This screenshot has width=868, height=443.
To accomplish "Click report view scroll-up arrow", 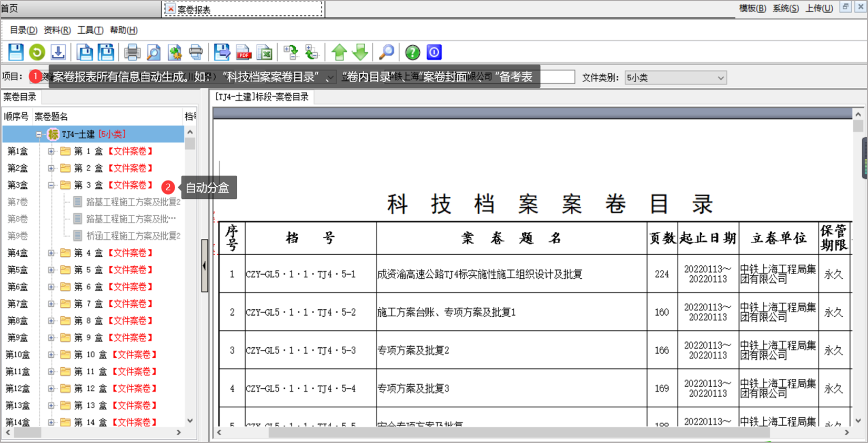I will 858,114.
